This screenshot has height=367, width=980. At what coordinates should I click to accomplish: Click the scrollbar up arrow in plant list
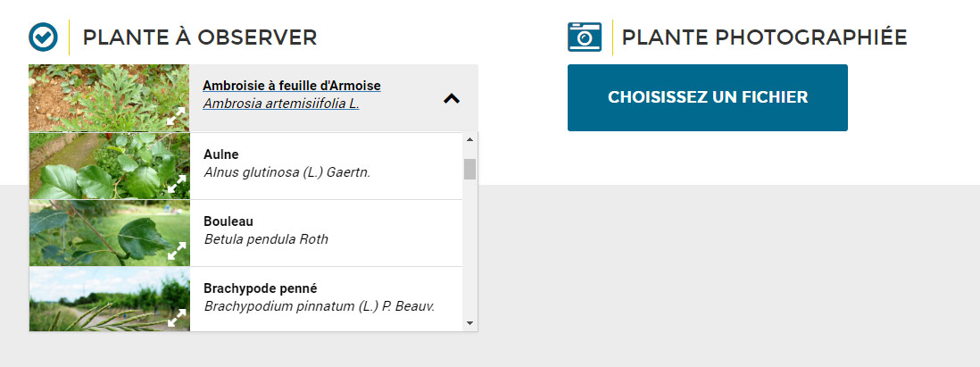point(470,138)
